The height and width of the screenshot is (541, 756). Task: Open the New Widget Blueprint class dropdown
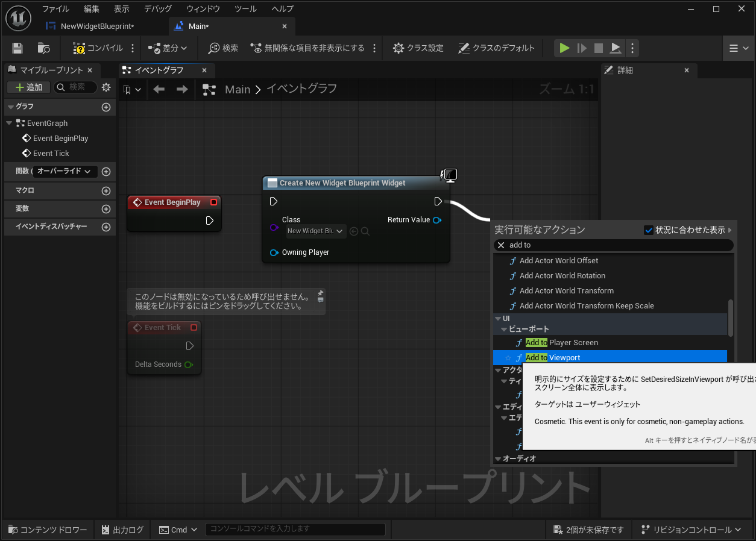(315, 231)
